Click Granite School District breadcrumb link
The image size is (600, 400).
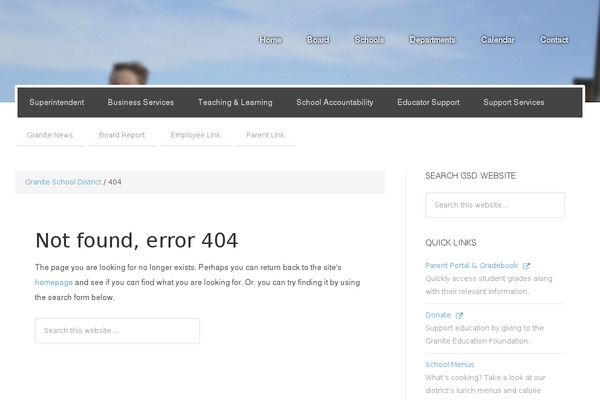pos(63,182)
